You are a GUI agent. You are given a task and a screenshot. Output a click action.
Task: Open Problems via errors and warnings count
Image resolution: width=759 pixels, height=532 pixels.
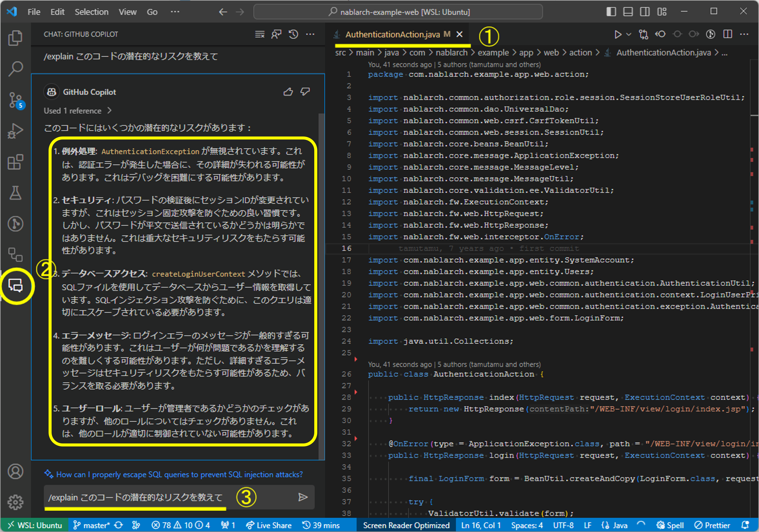pos(181,525)
